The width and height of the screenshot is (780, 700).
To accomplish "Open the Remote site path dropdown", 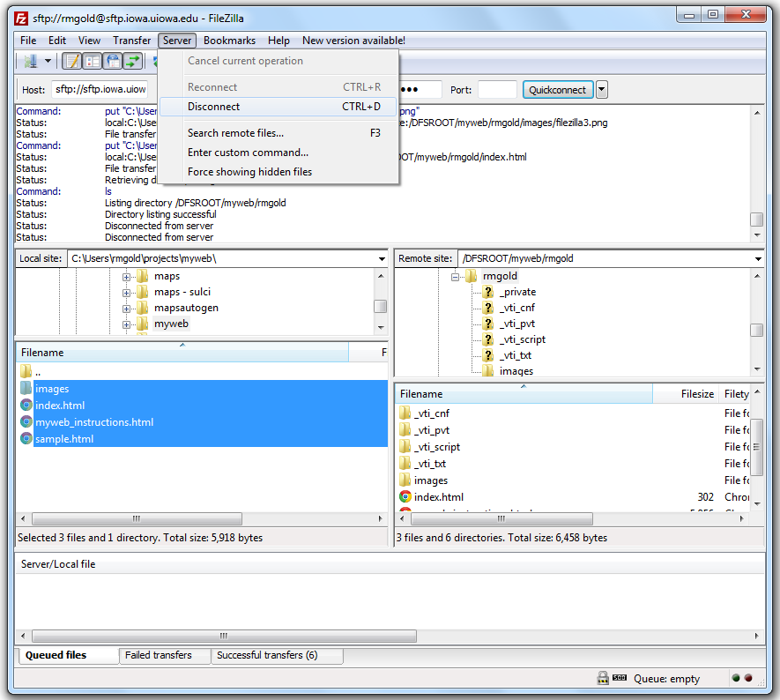I will 758,258.
